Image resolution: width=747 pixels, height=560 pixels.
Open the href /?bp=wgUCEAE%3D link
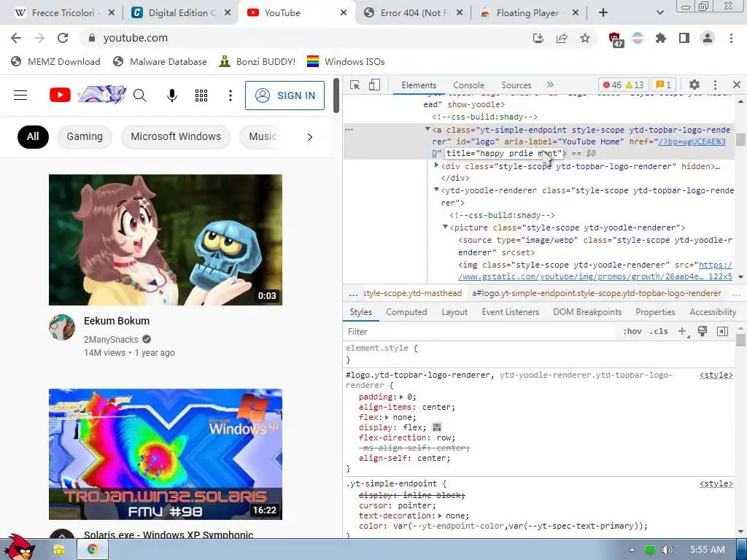tap(692, 141)
